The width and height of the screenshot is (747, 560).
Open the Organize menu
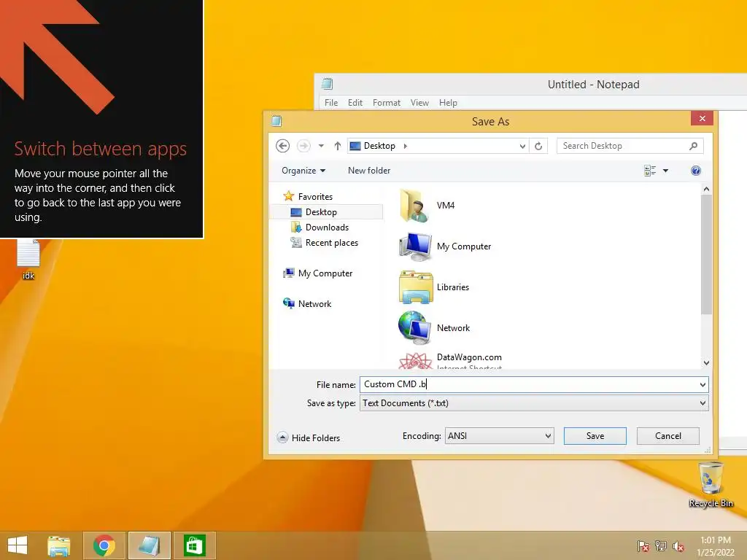click(303, 171)
